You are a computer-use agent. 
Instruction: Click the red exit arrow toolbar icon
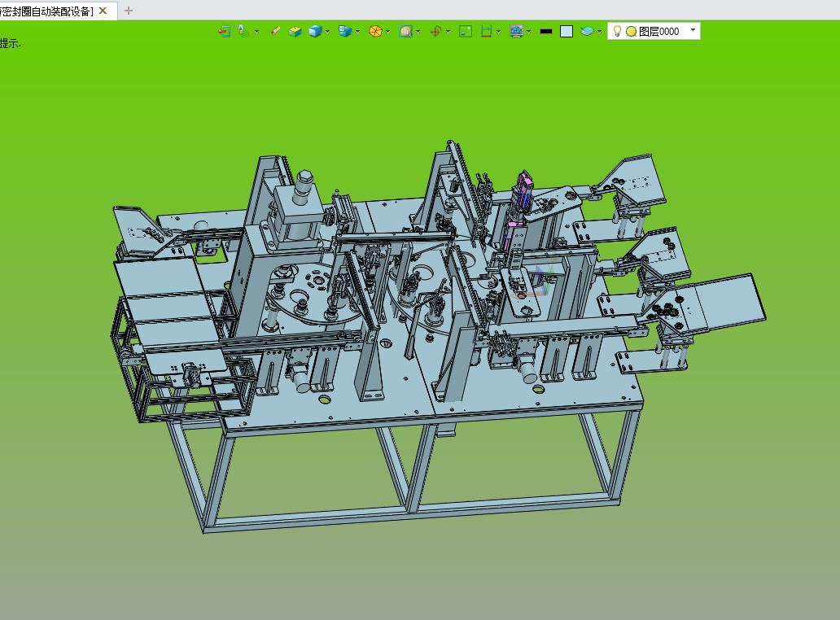tap(224, 32)
